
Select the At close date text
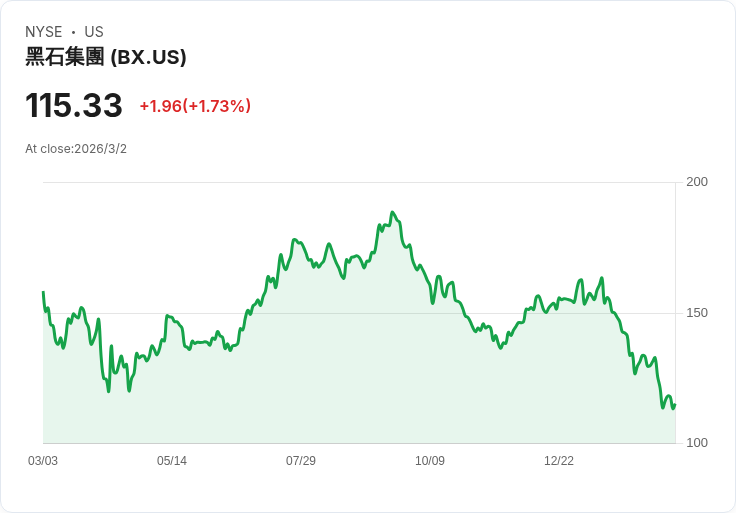(x=76, y=149)
